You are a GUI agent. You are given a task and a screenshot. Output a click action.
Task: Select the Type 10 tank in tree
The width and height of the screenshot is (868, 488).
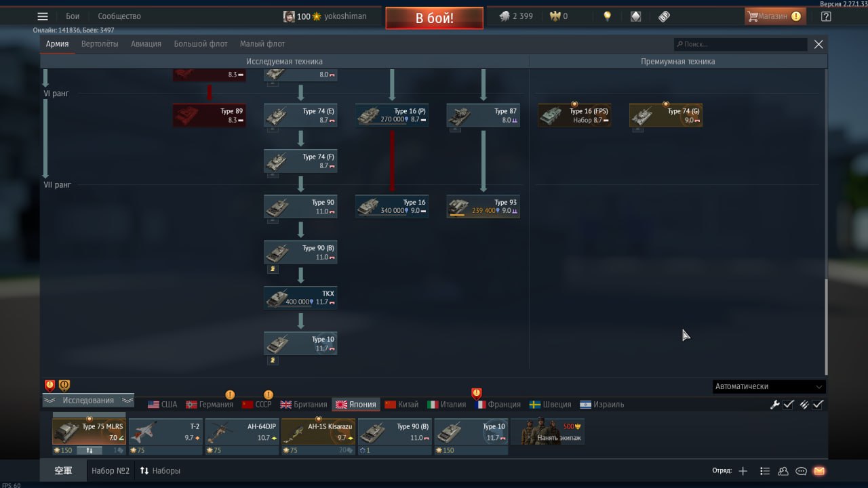(x=300, y=344)
